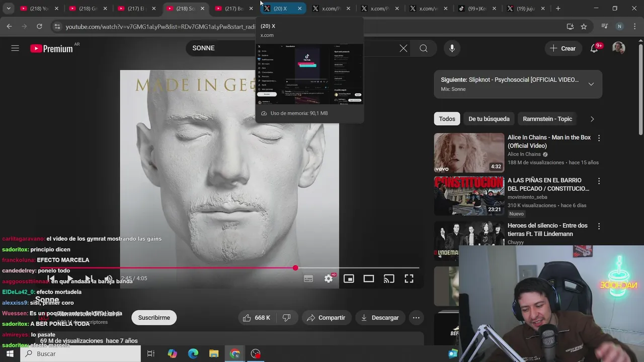
Task: Open more actions ellipsis under video
Action: click(416, 318)
